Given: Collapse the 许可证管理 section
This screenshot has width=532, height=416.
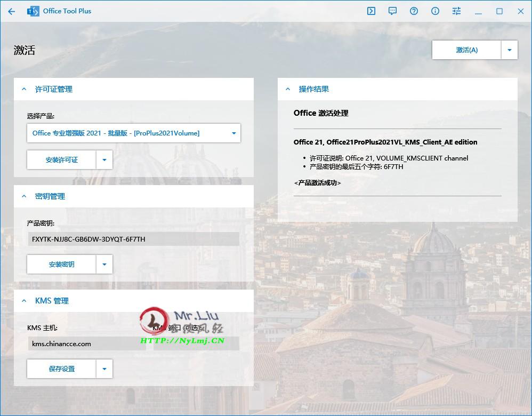Looking at the screenshot, I should pos(24,89).
